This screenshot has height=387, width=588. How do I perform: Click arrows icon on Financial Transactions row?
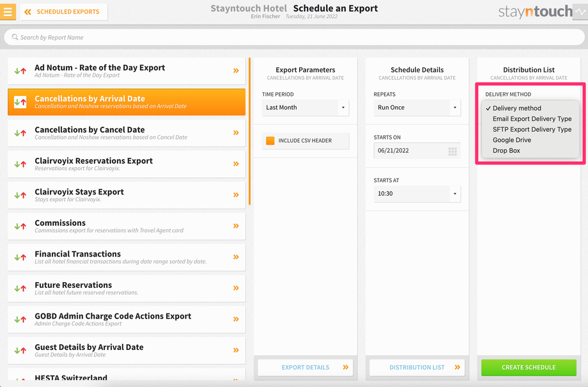coord(20,258)
